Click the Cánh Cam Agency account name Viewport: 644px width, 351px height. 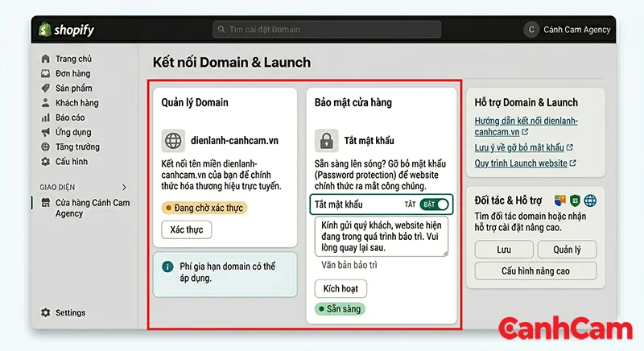(576, 30)
